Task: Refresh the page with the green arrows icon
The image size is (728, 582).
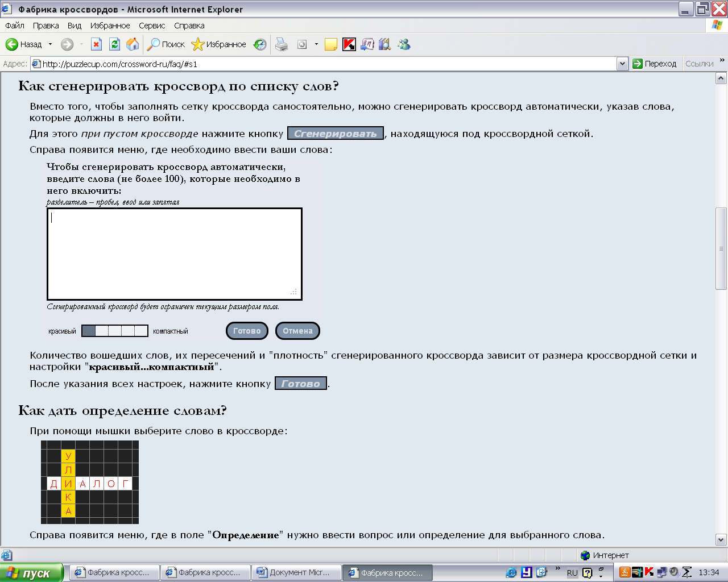Action: click(114, 44)
